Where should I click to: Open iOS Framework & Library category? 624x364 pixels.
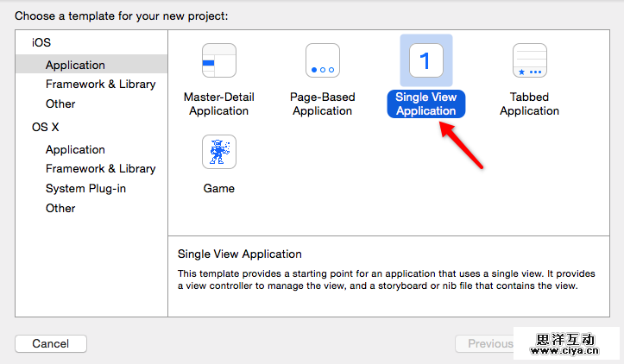[x=100, y=84]
